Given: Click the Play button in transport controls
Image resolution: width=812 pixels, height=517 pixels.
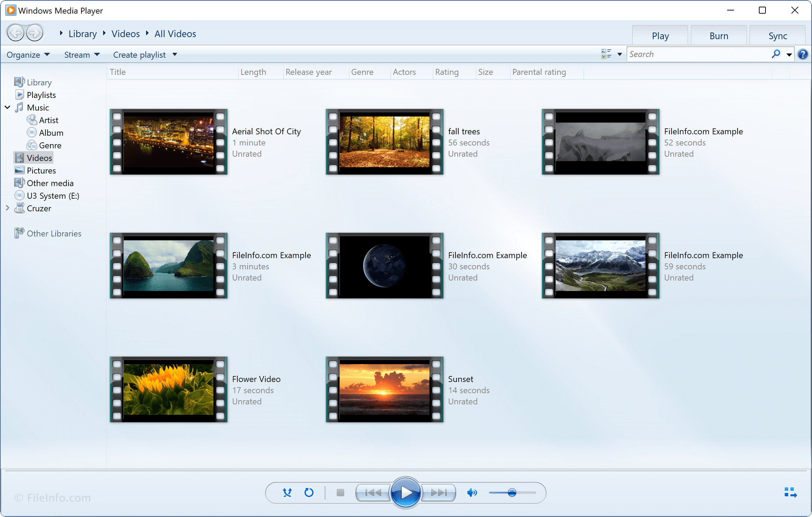Looking at the screenshot, I should [x=405, y=491].
